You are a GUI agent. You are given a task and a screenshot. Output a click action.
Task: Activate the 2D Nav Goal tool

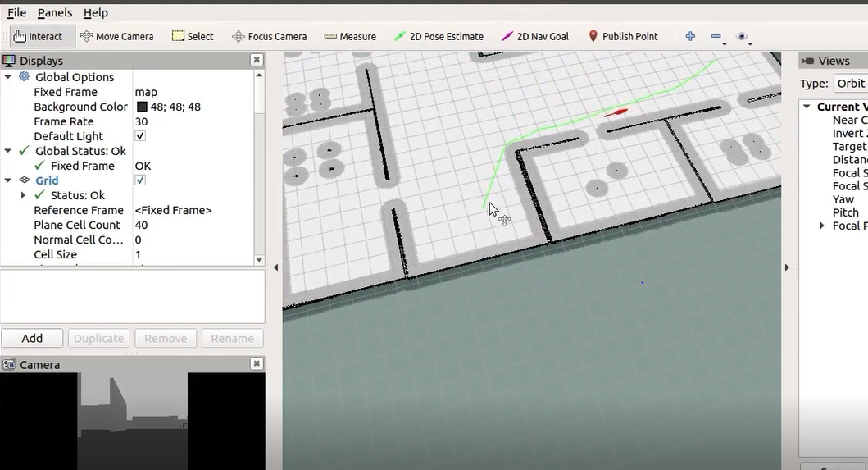tap(534, 37)
